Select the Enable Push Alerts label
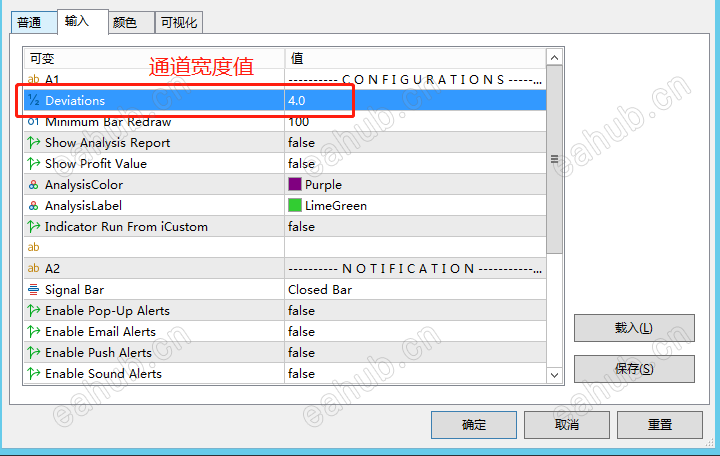720x456 pixels. (x=98, y=353)
